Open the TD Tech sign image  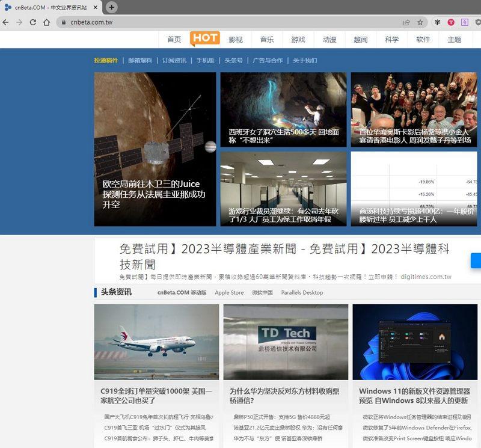click(286, 342)
